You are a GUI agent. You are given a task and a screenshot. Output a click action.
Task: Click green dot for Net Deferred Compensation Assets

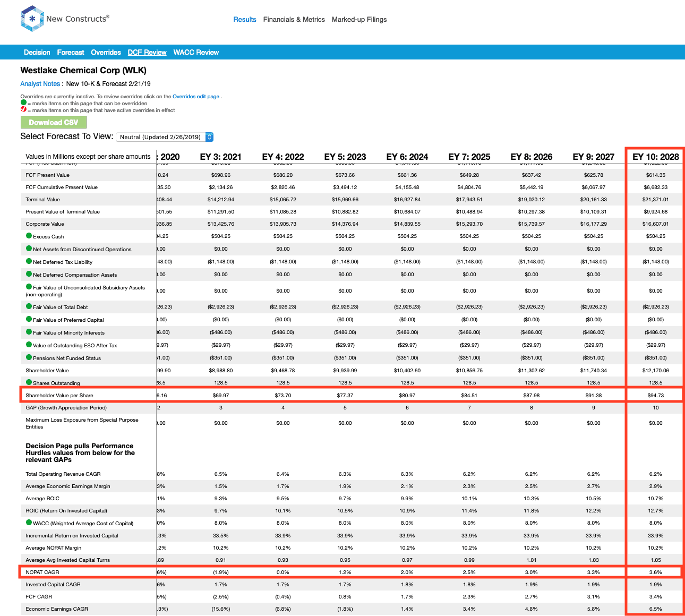point(29,274)
